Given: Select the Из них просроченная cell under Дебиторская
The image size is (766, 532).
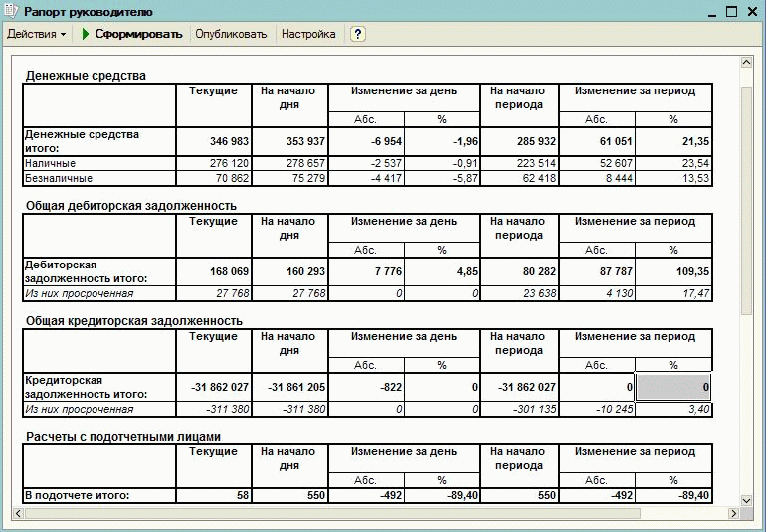Looking at the screenshot, I should click(x=98, y=293).
